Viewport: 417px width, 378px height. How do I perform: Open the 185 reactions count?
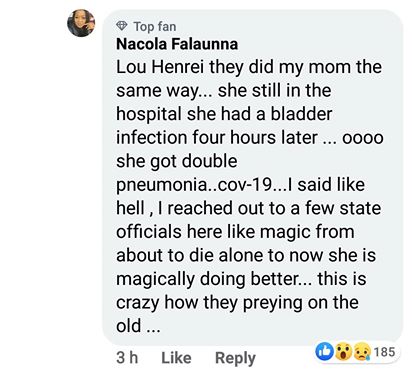(x=384, y=352)
